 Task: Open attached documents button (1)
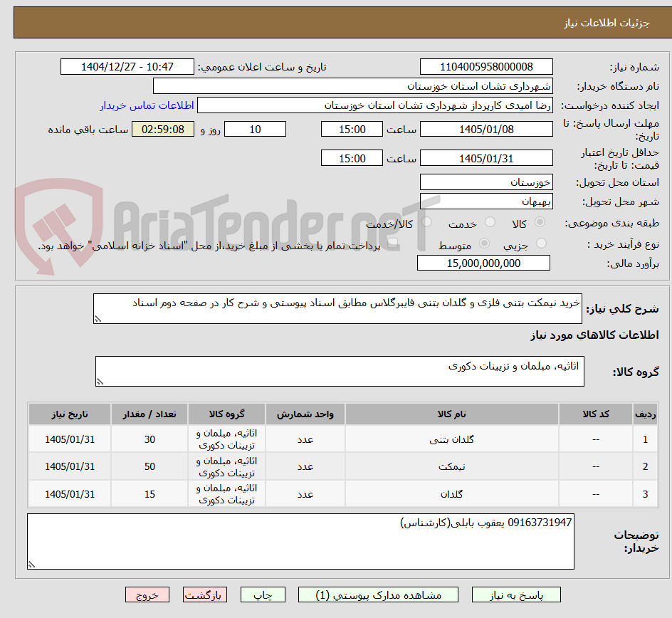pyautogui.click(x=378, y=595)
